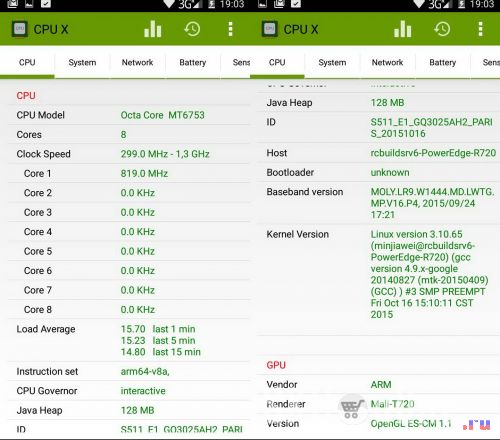Screen dimensions: 500x440
Task: Switch to Network tab in right screen
Action: point(387,63)
